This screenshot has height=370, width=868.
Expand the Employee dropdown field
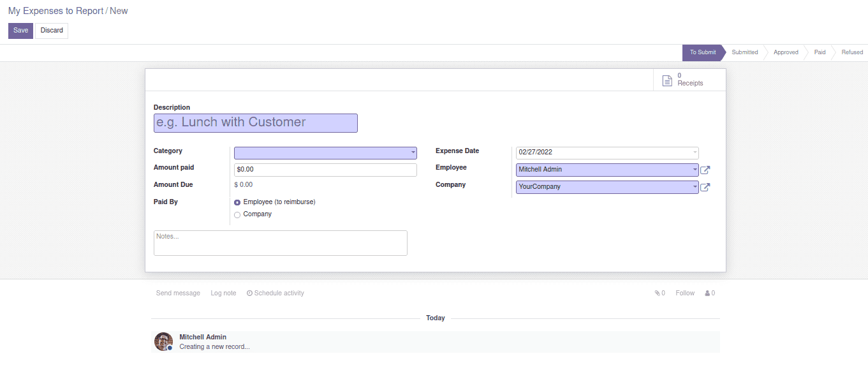(695, 170)
